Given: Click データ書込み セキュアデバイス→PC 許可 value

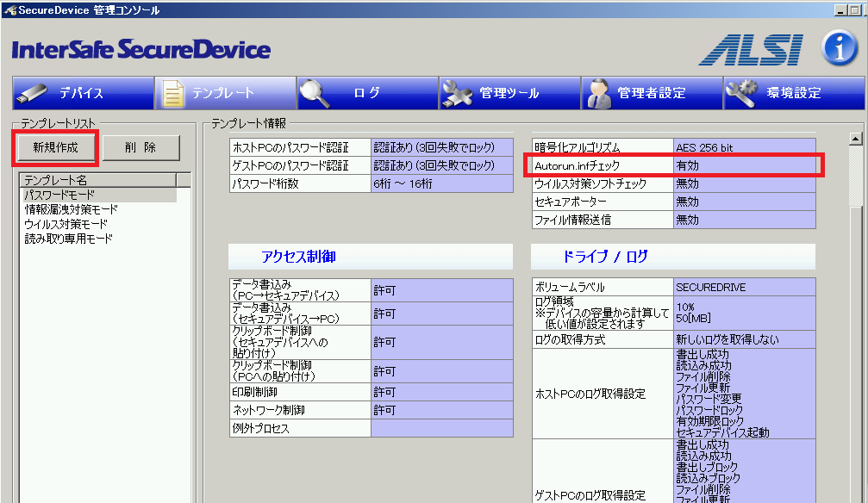Looking at the screenshot, I should [x=441, y=314].
